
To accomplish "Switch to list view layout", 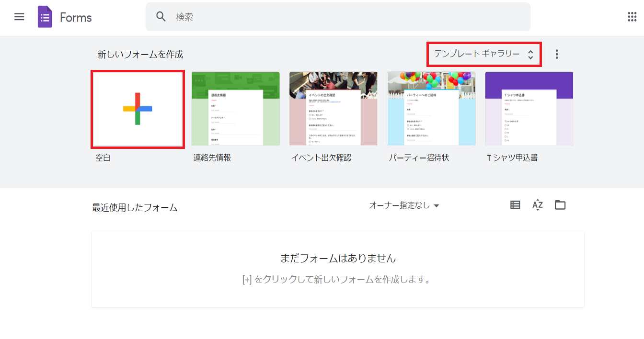I will (x=515, y=205).
